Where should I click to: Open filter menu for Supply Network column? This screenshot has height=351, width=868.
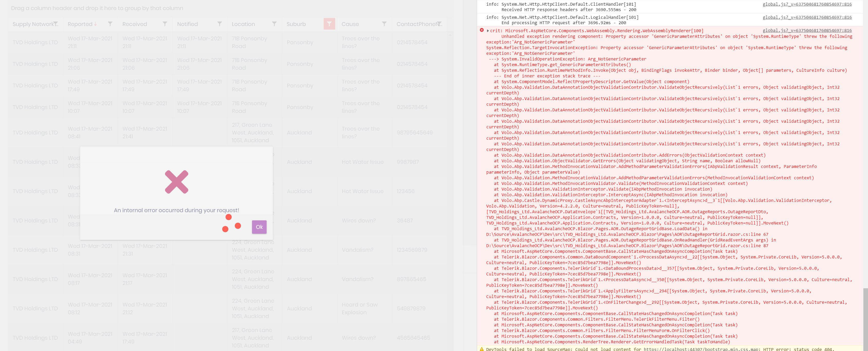pos(55,24)
